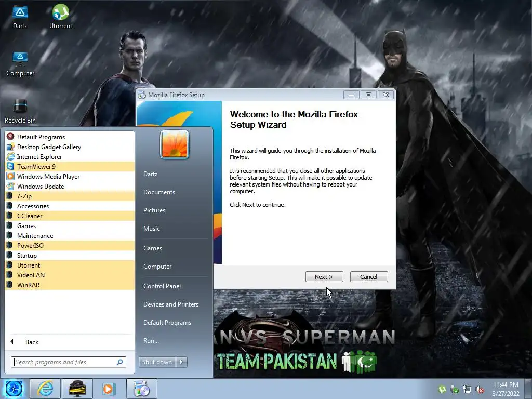Open Documents from Start menu

[159, 192]
